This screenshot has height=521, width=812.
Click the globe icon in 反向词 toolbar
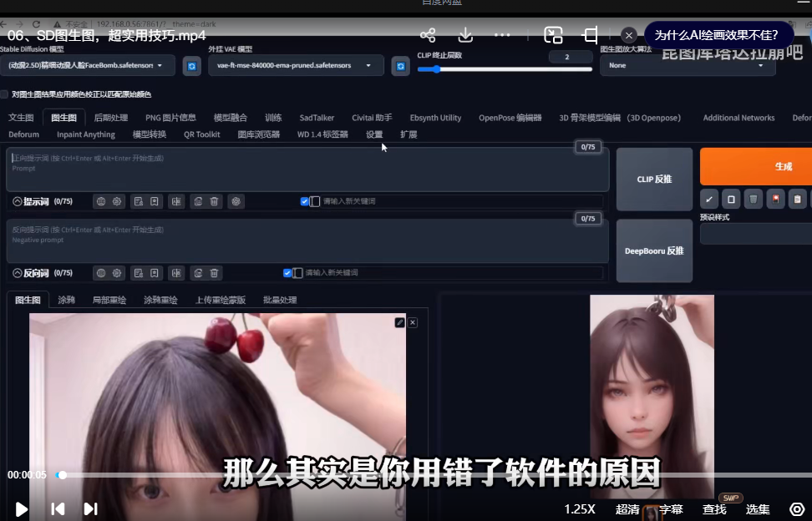(101, 273)
